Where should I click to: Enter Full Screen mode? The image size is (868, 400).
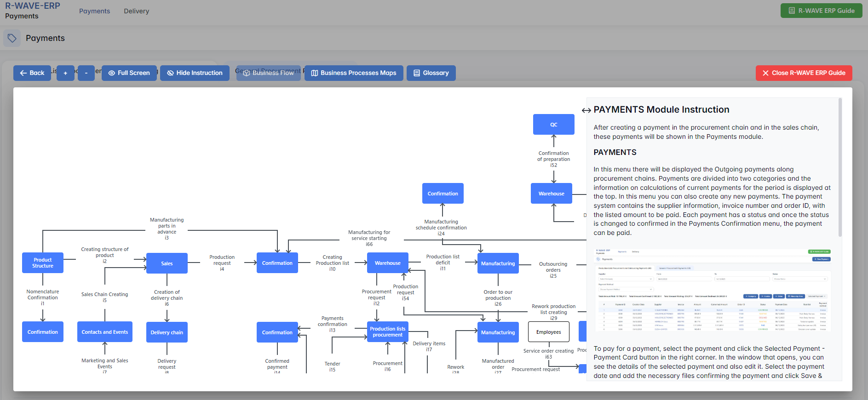(129, 73)
